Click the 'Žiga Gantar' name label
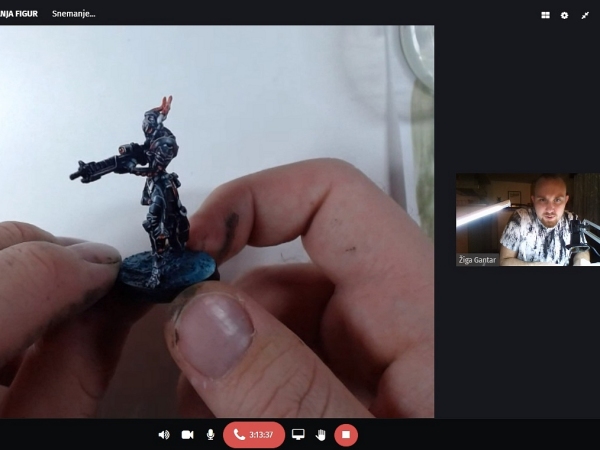600x450 pixels. (478, 260)
